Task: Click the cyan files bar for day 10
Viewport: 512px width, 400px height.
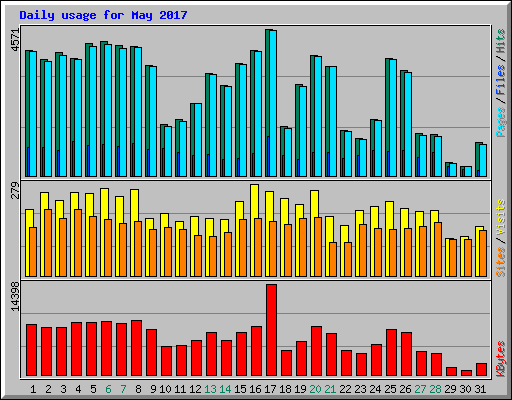Action: pyautogui.click(x=168, y=151)
